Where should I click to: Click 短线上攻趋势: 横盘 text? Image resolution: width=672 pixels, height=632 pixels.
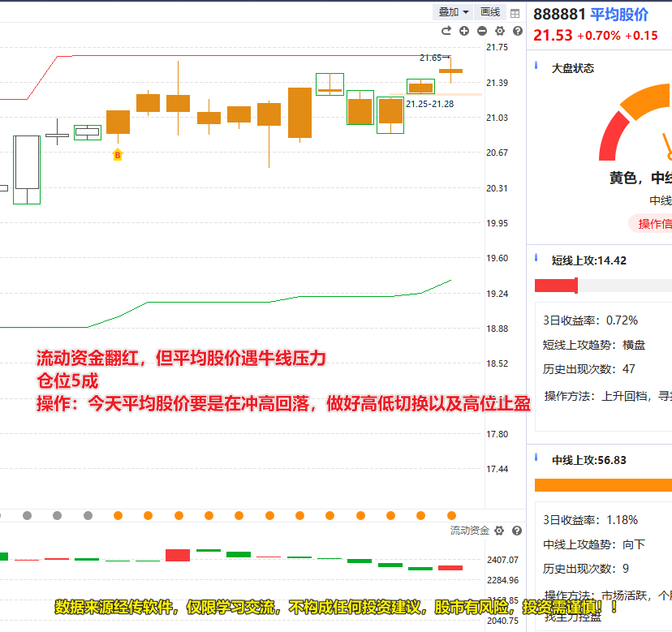pyautogui.click(x=594, y=345)
